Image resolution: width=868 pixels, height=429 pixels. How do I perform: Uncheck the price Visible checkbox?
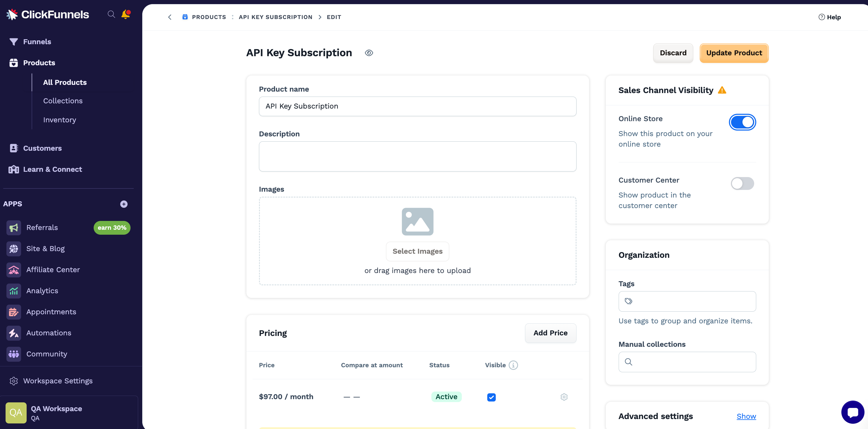(491, 397)
